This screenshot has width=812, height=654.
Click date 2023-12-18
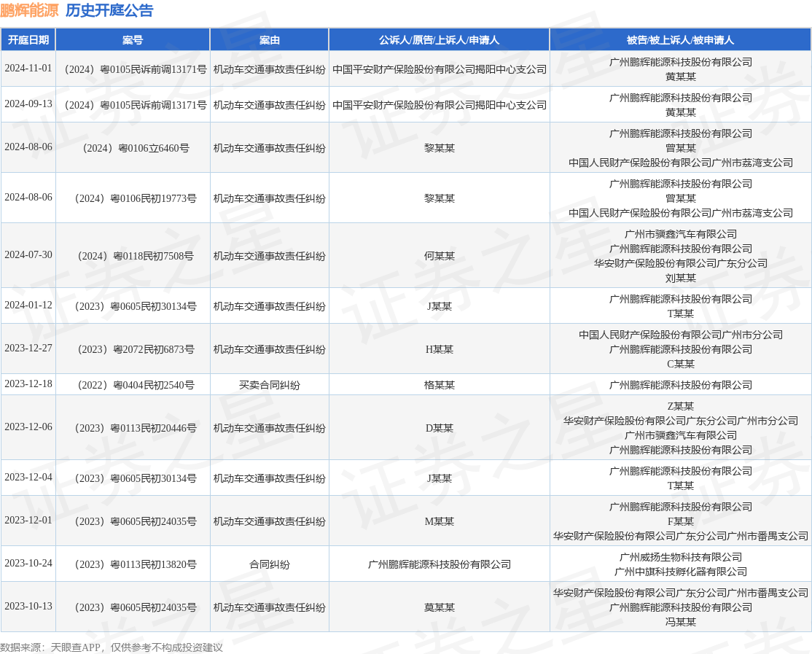[x=28, y=384]
